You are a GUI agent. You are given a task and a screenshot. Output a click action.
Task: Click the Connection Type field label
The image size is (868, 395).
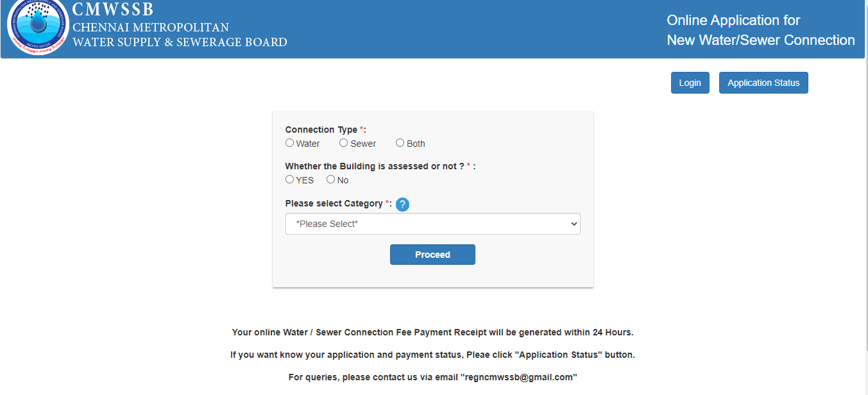(x=326, y=130)
